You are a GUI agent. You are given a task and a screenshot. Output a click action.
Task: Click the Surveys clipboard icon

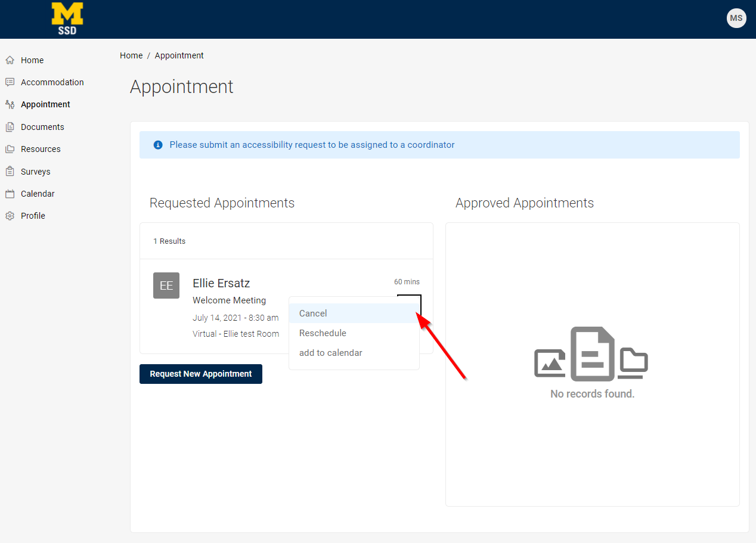(10, 172)
